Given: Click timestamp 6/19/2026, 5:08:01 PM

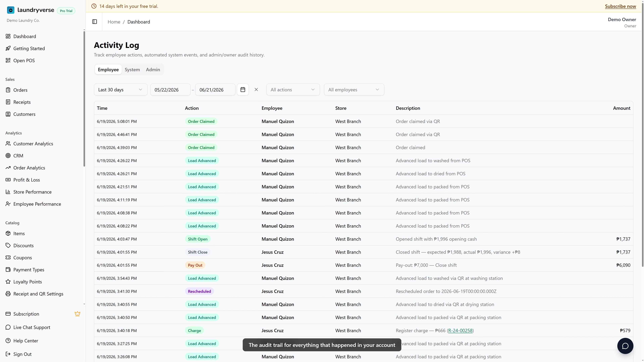Looking at the screenshot, I should (x=117, y=121).
